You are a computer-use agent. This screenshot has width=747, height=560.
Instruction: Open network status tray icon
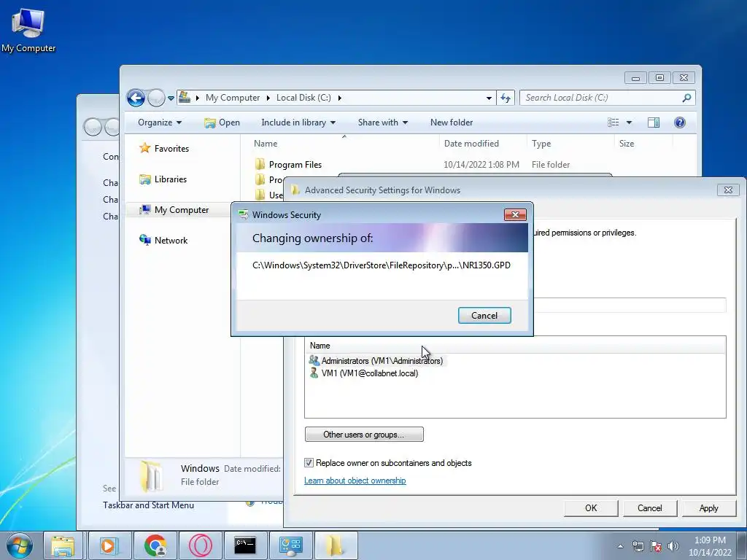click(x=638, y=546)
